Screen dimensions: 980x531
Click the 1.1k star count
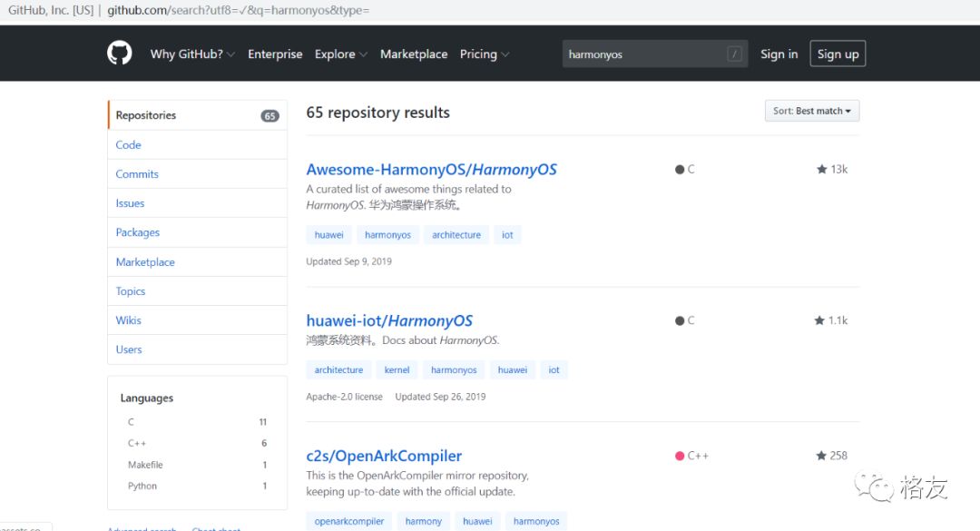[838, 320]
